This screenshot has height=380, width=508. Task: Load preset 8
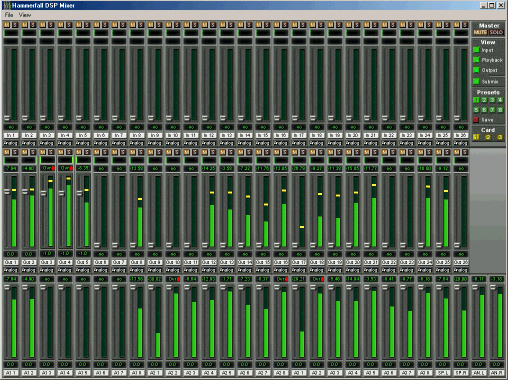(x=500, y=110)
